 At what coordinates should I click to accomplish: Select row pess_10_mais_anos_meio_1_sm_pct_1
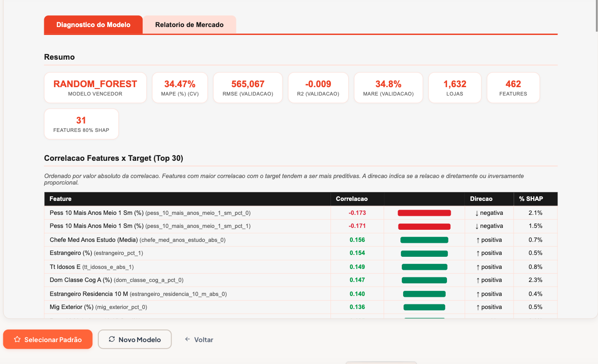click(301, 226)
